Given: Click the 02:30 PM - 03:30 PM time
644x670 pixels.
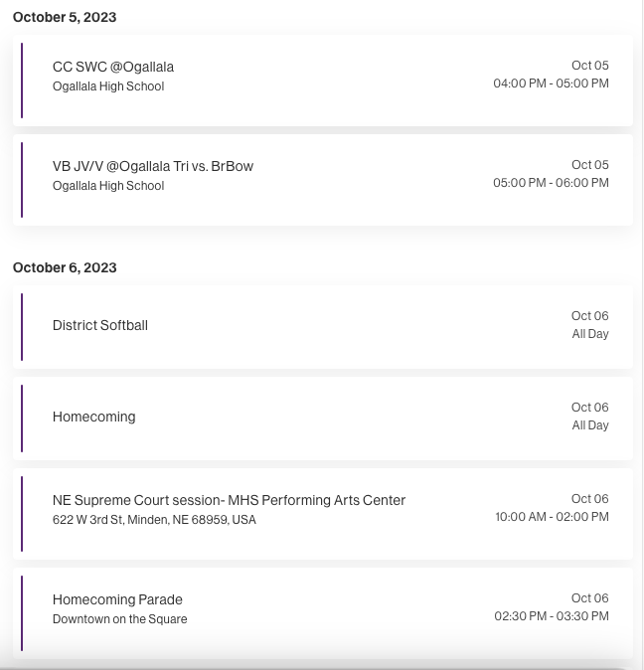Looking at the screenshot, I should (x=552, y=616).
